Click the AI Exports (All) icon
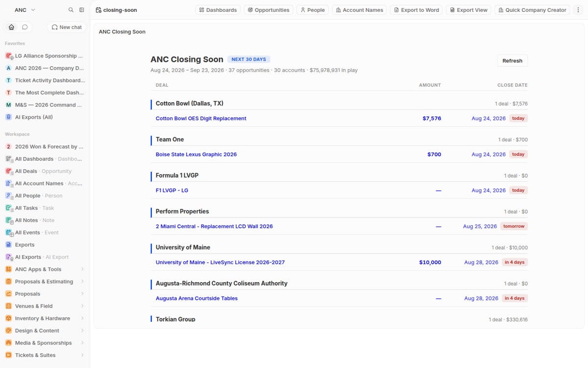This screenshot has width=588, height=368. (9, 117)
